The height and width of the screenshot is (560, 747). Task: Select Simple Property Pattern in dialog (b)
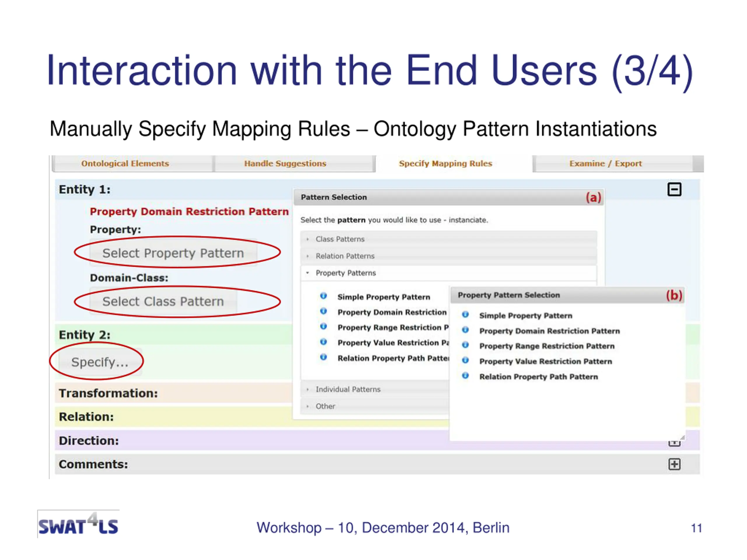pos(526,316)
